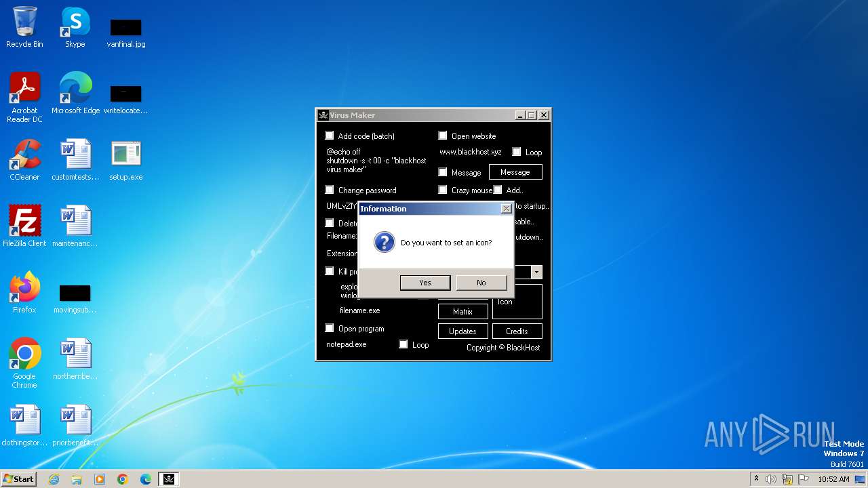Close the Virus Maker window
The width and height of the screenshot is (868, 488).
(x=544, y=115)
